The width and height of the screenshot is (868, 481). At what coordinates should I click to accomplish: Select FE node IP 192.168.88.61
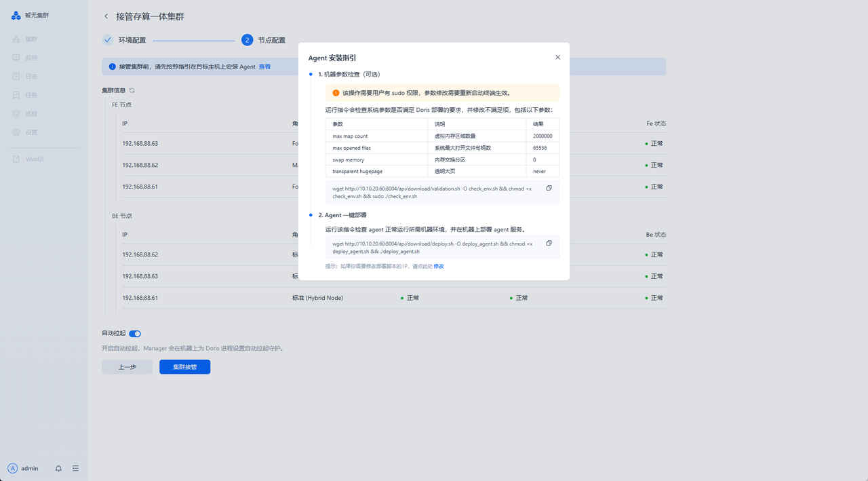[x=140, y=187]
